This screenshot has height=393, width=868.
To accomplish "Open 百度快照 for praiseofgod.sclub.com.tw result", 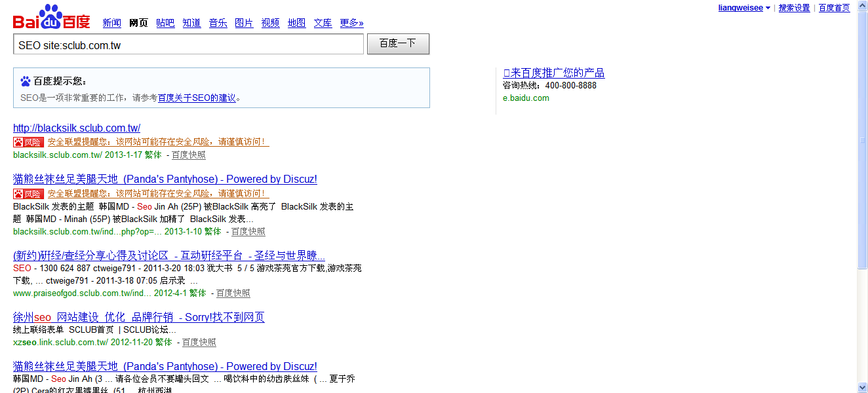I will tap(233, 293).
